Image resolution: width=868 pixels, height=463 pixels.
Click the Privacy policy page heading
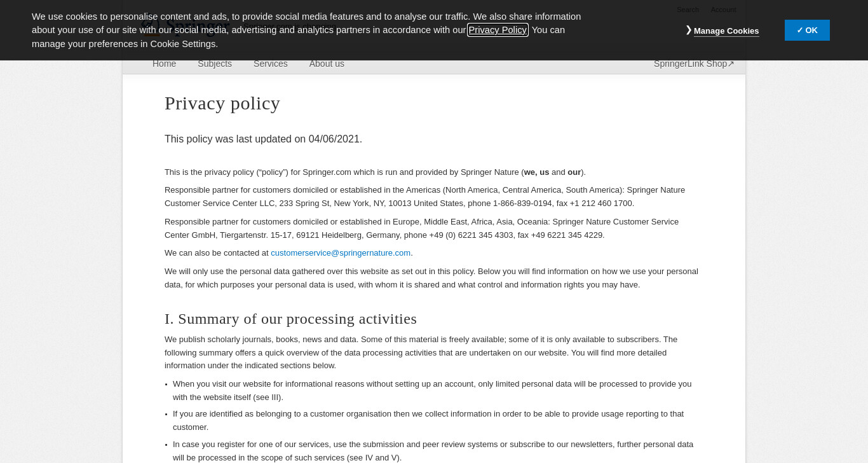pyautogui.click(x=222, y=103)
